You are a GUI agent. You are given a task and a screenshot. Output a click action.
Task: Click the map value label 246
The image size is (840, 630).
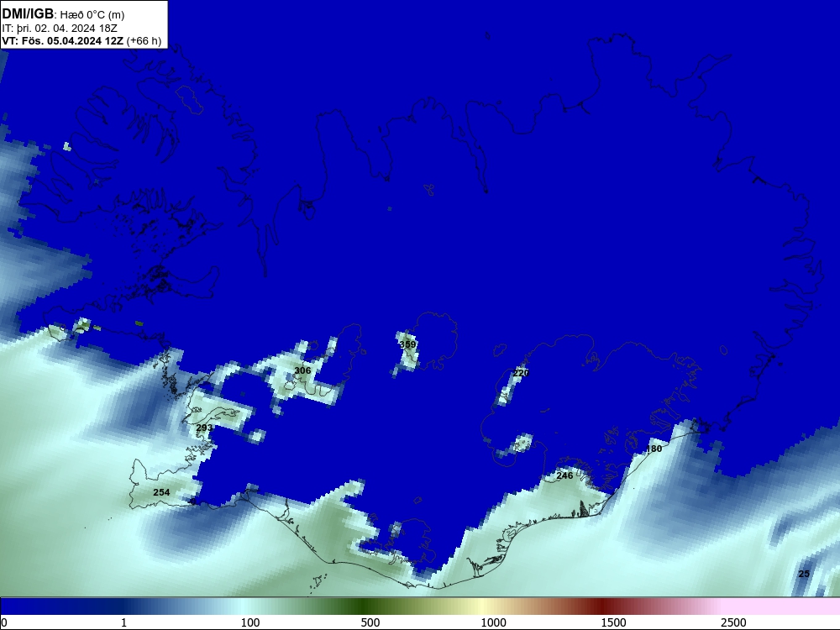564,475
